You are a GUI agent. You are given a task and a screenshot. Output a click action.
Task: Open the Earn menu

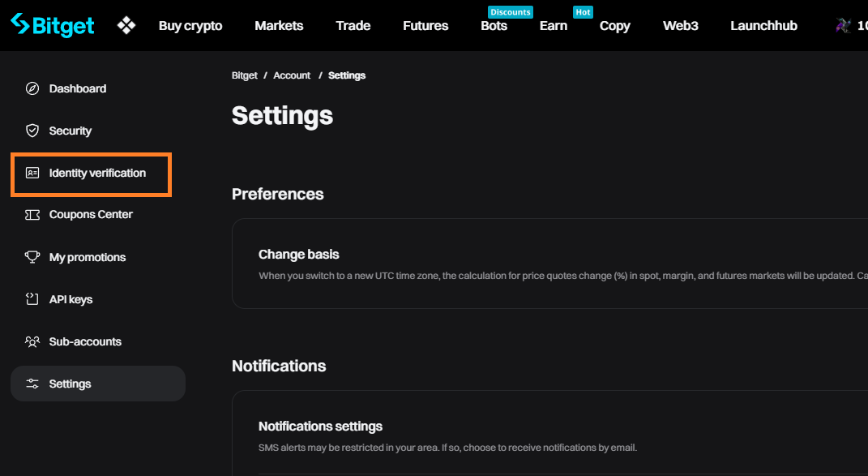(554, 25)
